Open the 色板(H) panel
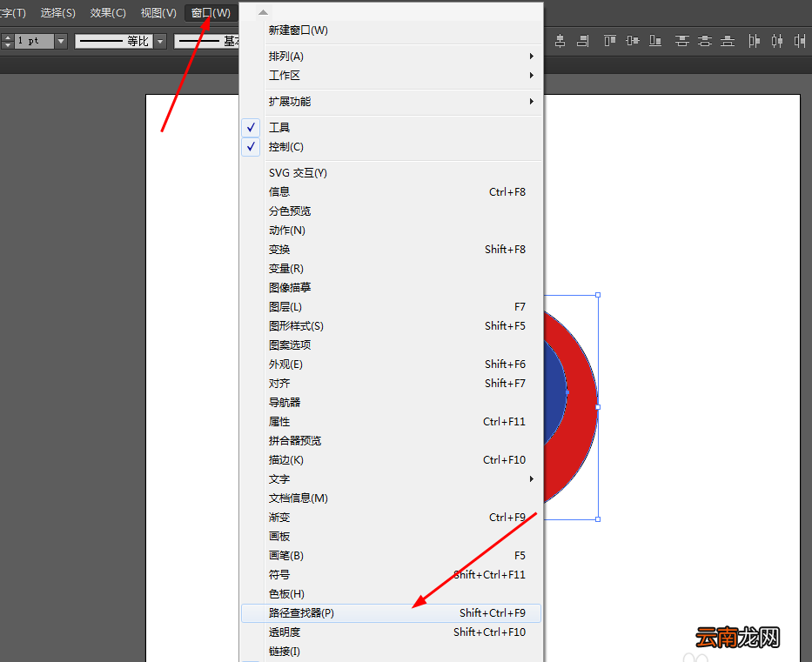812x662 pixels. point(391,593)
